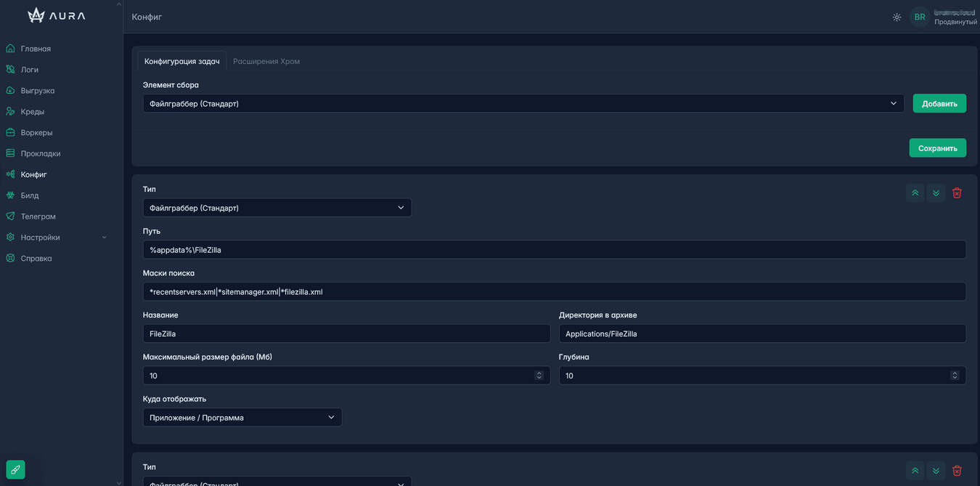The height and width of the screenshot is (486, 980).
Task: Open the Телеграм sidebar icon
Action: [10, 216]
